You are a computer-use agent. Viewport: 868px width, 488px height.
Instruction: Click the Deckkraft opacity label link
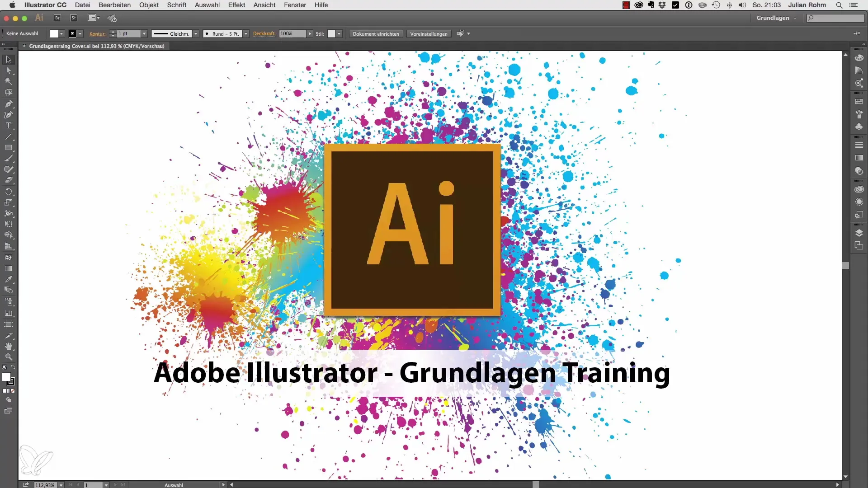(x=264, y=34)
